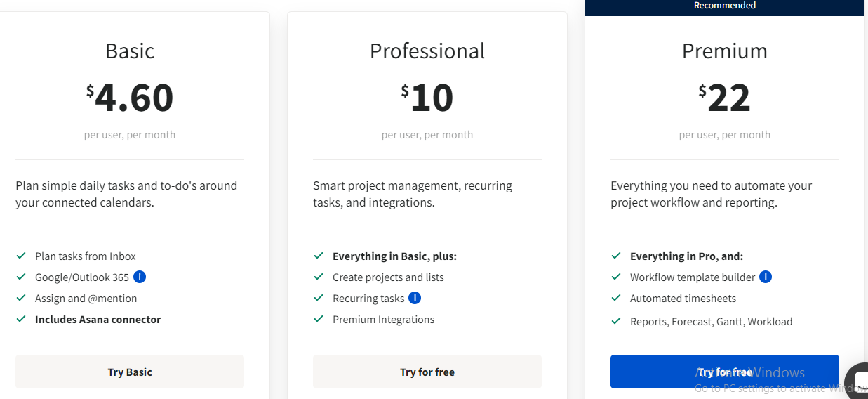Click checkmark beside Premium Integrations
Screen dimensions: 868x399
(319, 319)
